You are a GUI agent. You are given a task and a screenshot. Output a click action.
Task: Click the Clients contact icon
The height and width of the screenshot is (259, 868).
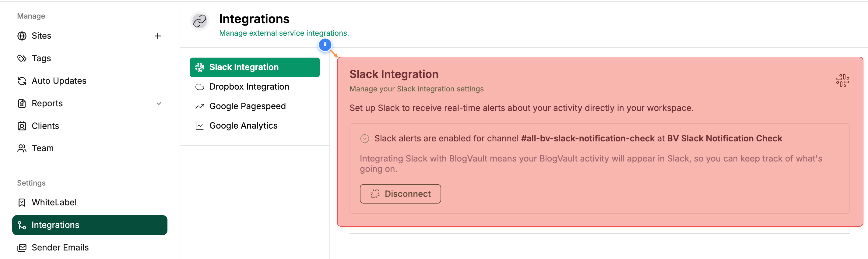pos(22,126)
